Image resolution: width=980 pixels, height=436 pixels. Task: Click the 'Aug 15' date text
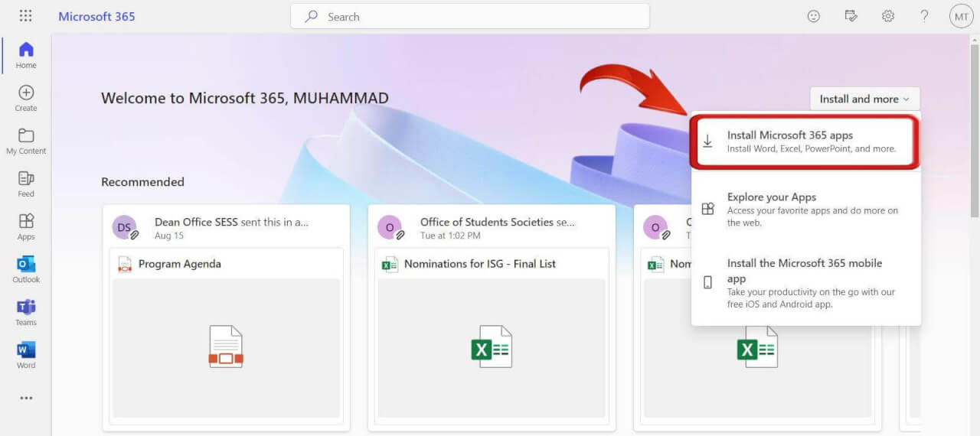click(168, 236)
